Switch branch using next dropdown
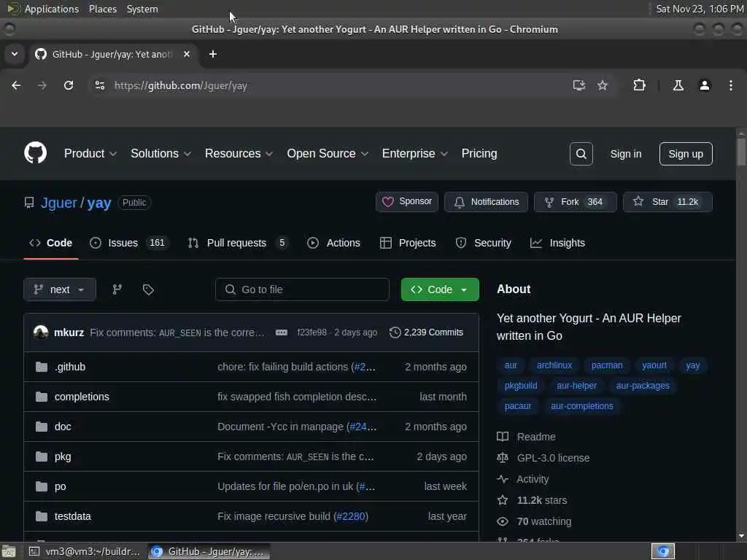 pos(60,289)
